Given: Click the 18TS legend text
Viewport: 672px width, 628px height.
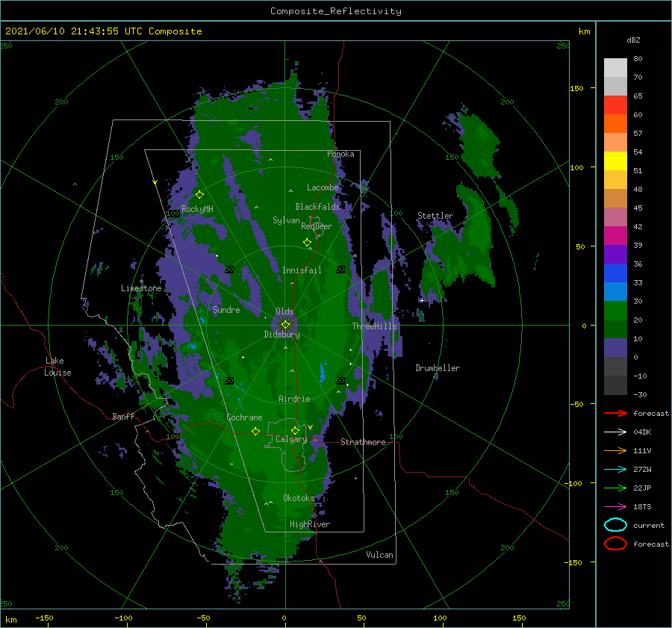Looking at the screenshot, I should 642,507.
